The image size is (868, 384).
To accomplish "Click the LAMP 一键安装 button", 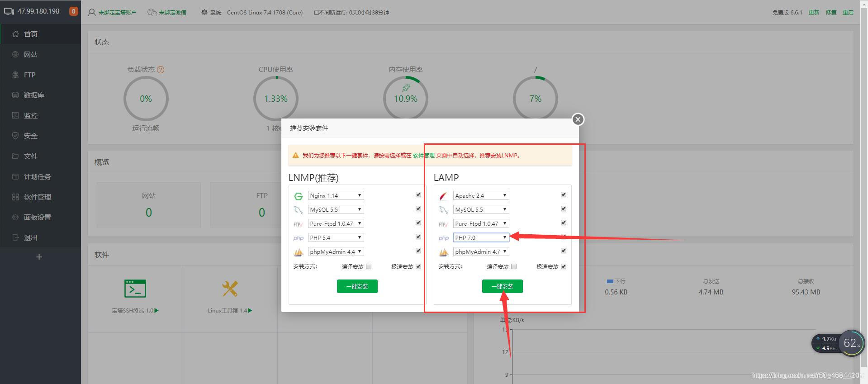I will [x=503, y=286].
